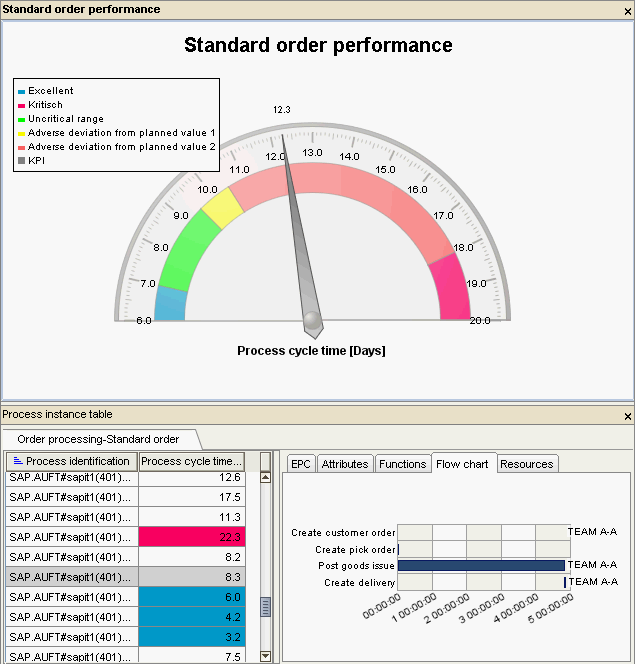Select the Flow chart tab
This screenshot has height=664, width=635.
click(x=463, y=464)
